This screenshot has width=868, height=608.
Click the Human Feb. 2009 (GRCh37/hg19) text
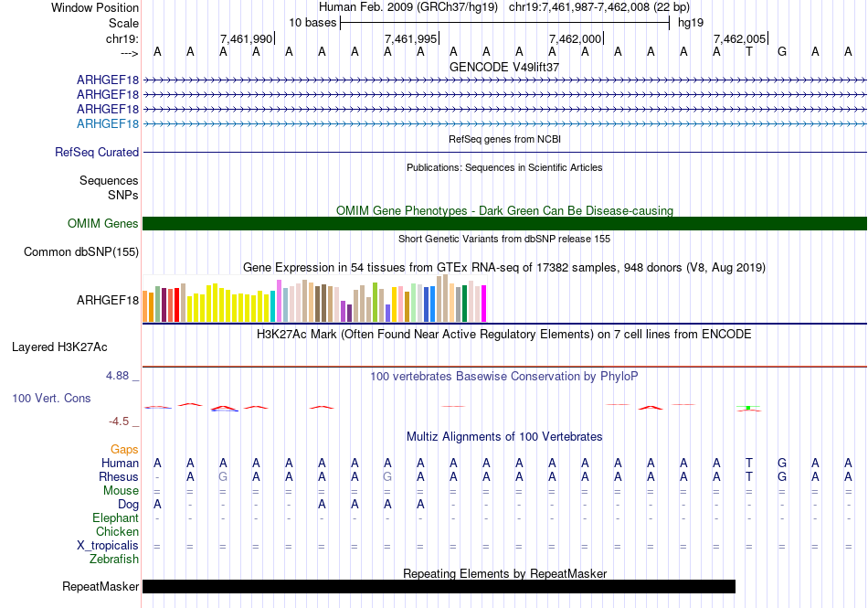[x=408, y=7]
